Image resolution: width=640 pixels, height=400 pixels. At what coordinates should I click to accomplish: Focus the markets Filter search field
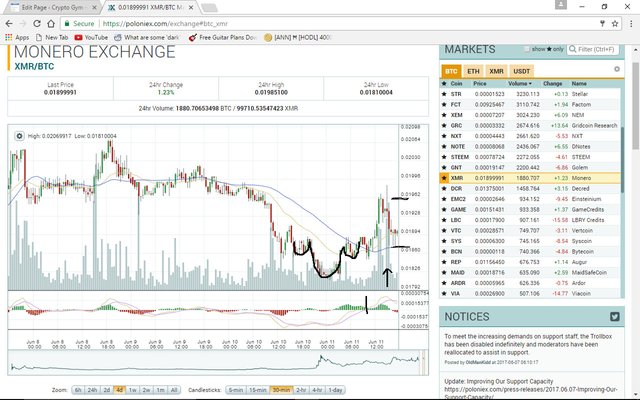[593, 49]
